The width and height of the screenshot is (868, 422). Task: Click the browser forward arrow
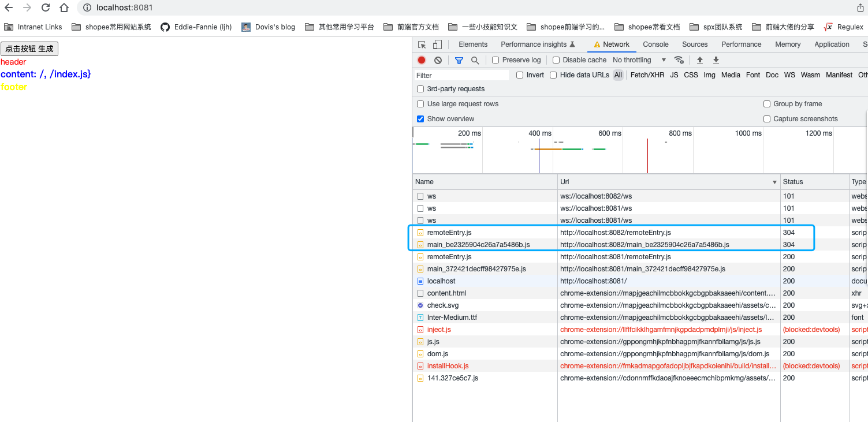point(27,8)
